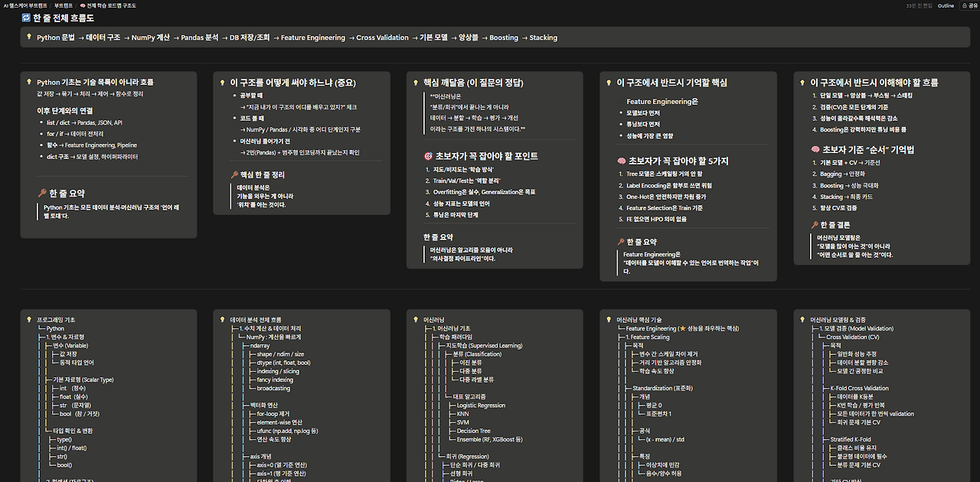Viewport: 980px width, 482px height.
Task: Click 'NumPy : 계산을 빠르게' tree row
Action: pos(273,337)
